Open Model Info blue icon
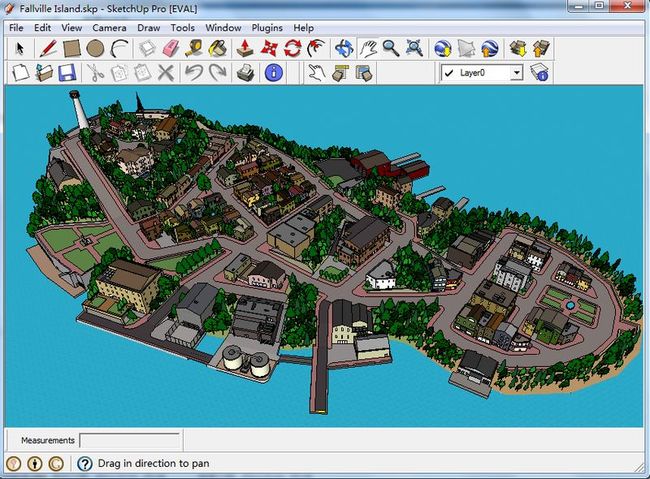 [273, 73]
